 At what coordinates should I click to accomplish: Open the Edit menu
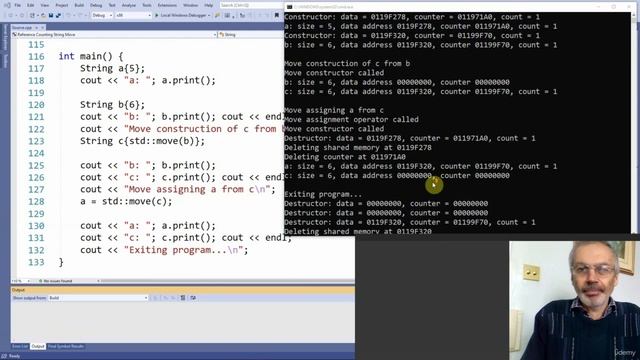[x=31, y=5]
